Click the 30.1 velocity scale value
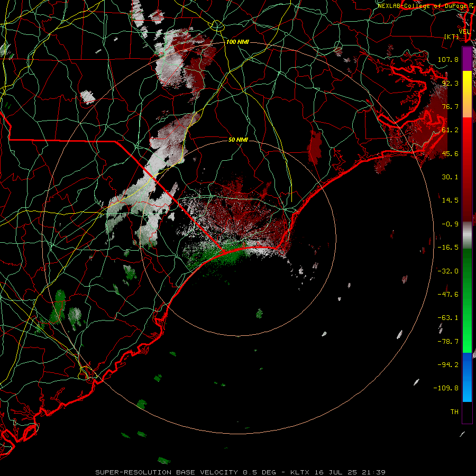Viewport: 476px width, 476px height. tap(450, 177)
